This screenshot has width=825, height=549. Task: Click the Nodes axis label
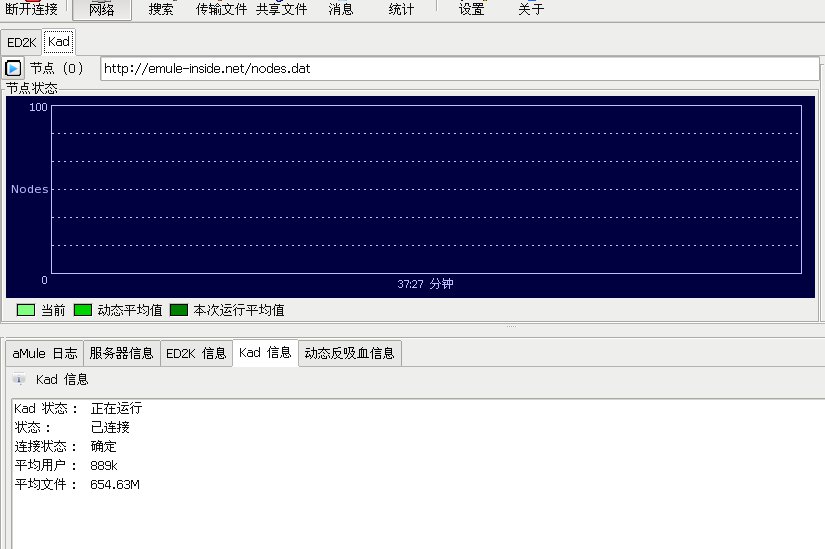tap(29, 189)
